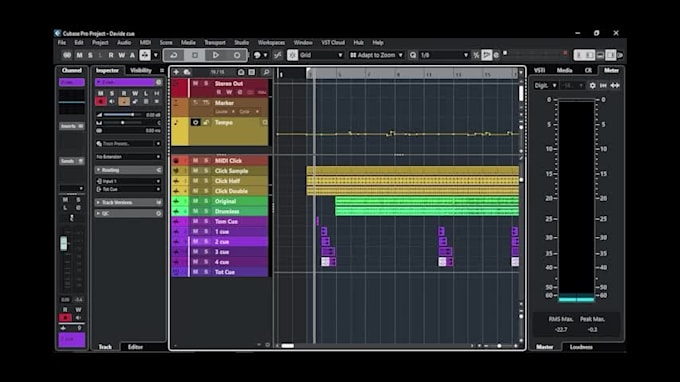Screen dimensions: 680x382
Task: Expand the Routing section in the Inspector
Action: pyautogui.click(x=128, y=170)
